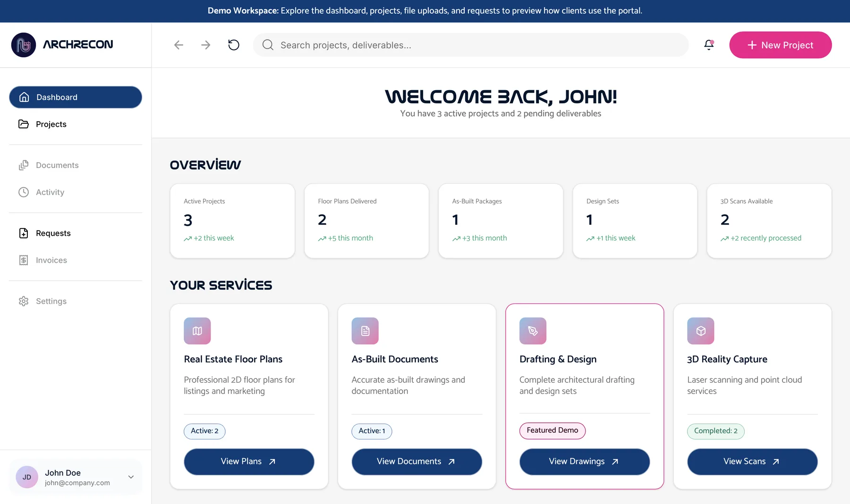
Task: Go forward with the right arrow icon
Action: [x=205, y=45]
